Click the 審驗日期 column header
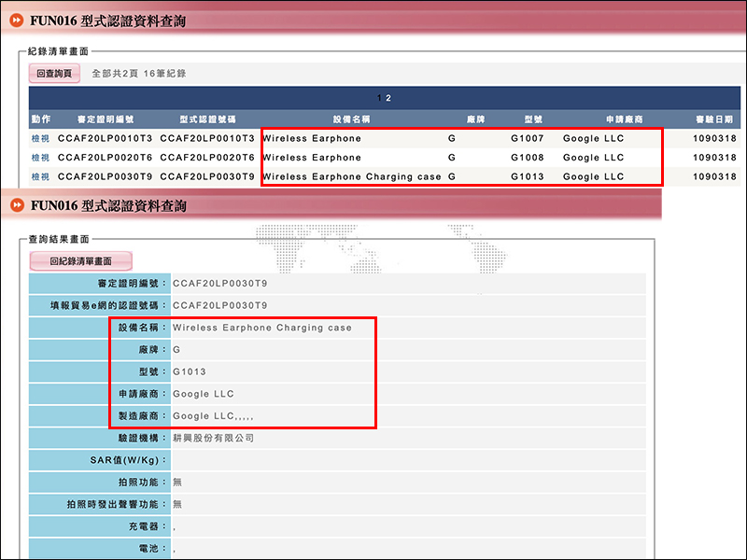The image size is (747, 560). click(x=715, y=119)
